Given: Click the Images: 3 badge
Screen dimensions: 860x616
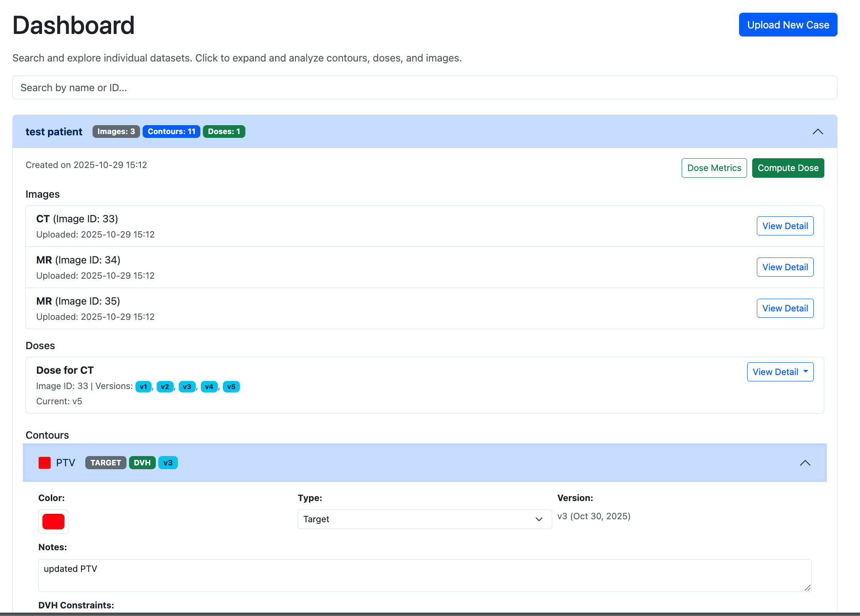Looking at the screenshot, I should point(116,131).
